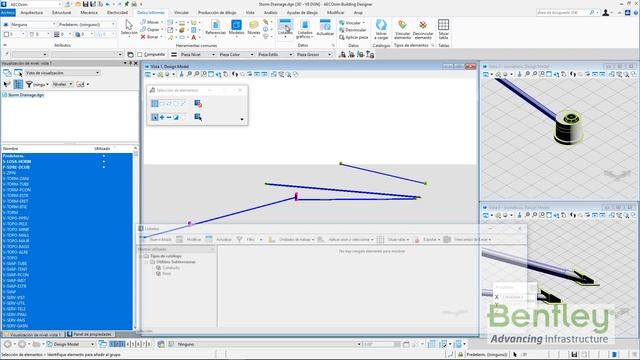
Task: Click the text tool 'A' icon in ribbon
Action: coord(193,37)
